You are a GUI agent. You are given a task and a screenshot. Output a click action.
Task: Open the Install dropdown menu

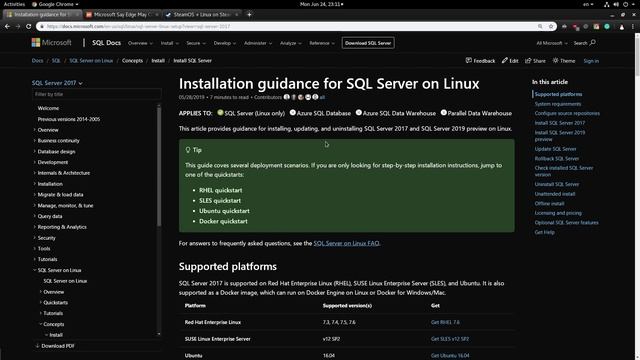pyautogui.click(x=169, y=43)
